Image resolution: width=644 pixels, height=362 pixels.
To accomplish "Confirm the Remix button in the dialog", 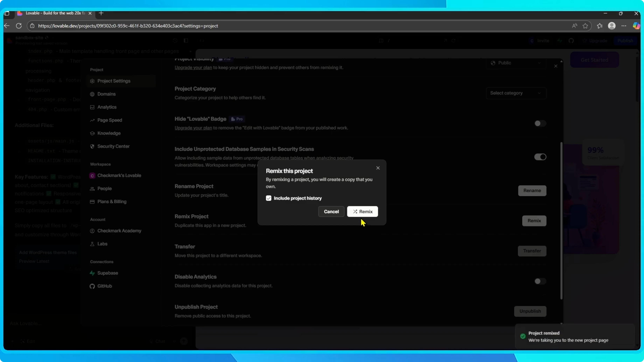I will tap(362, 211).
